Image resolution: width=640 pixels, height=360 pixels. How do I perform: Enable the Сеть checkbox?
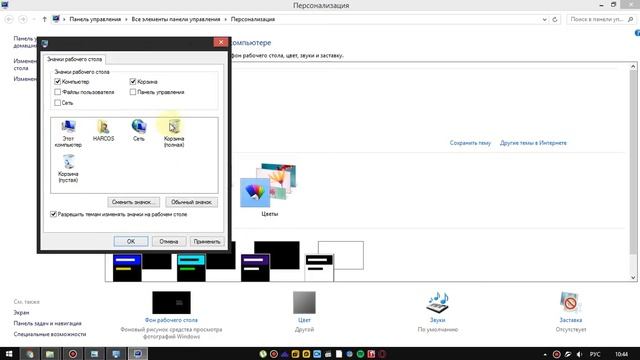(58, 103)
